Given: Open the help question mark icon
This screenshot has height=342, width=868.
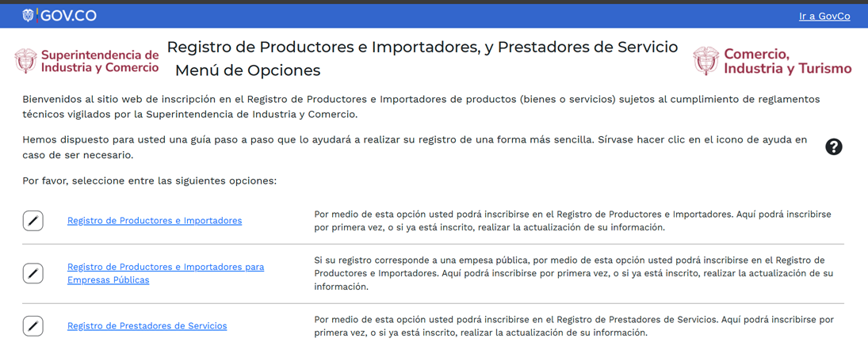Looking at the screenshot, I should (x=833, y=146).
